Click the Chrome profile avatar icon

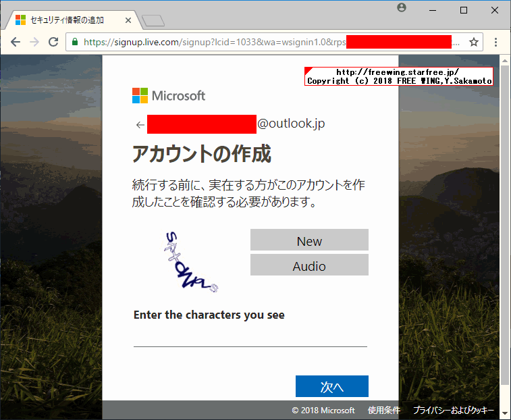click(402, 7)
